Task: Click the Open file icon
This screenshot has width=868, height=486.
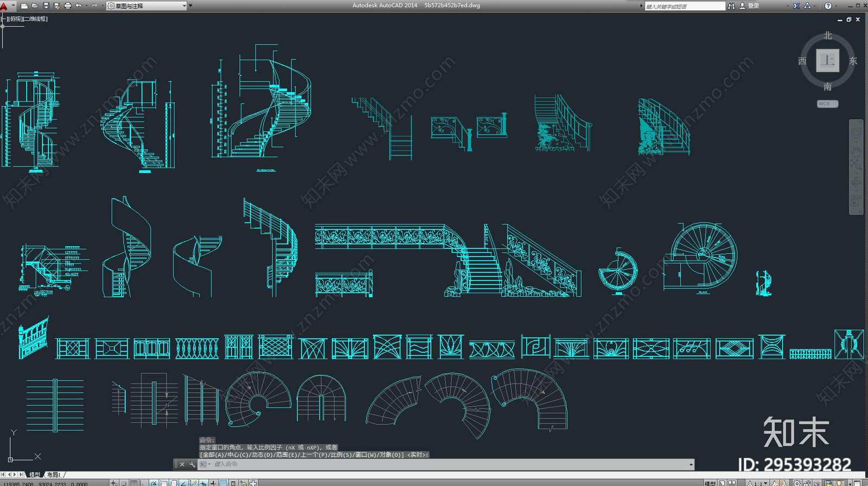Action: click(x=35, y=6)
